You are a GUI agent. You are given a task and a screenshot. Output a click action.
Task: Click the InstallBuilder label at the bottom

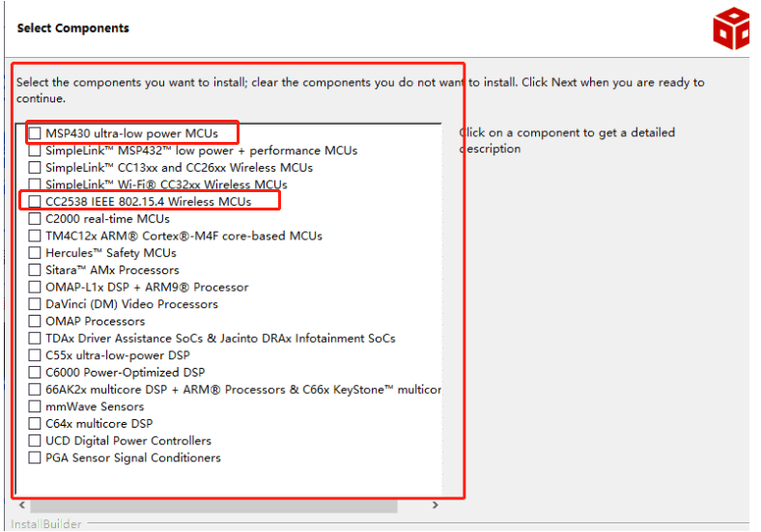pos(46,524)
